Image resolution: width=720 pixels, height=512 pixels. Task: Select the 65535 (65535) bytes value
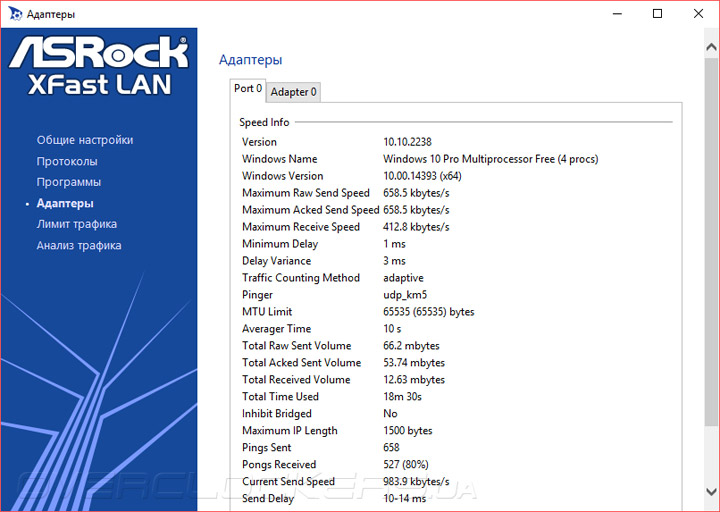tap(428, 312)
